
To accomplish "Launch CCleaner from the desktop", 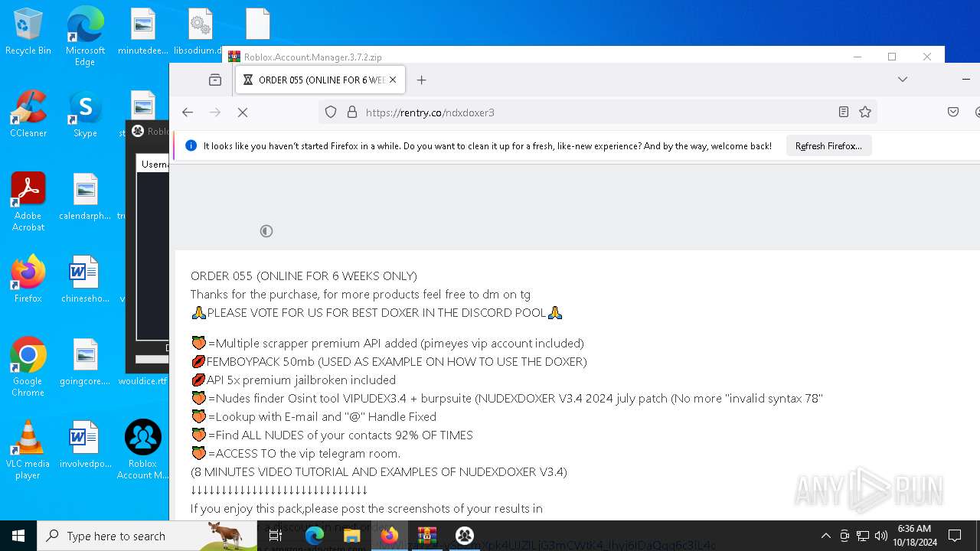I will tap(28, 115).
